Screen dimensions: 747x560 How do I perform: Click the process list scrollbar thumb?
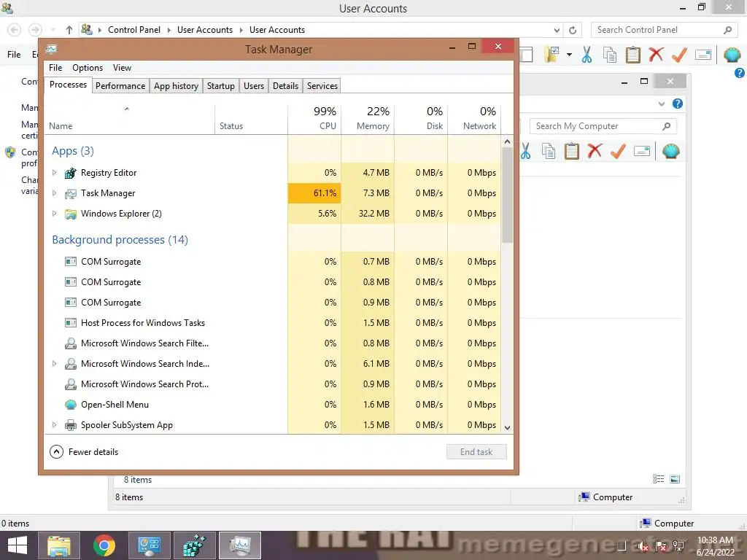(x=508, y=195)
